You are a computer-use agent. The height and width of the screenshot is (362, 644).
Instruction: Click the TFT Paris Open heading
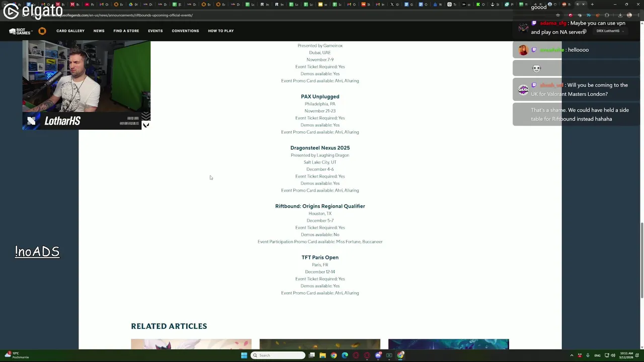coord(320,257)
